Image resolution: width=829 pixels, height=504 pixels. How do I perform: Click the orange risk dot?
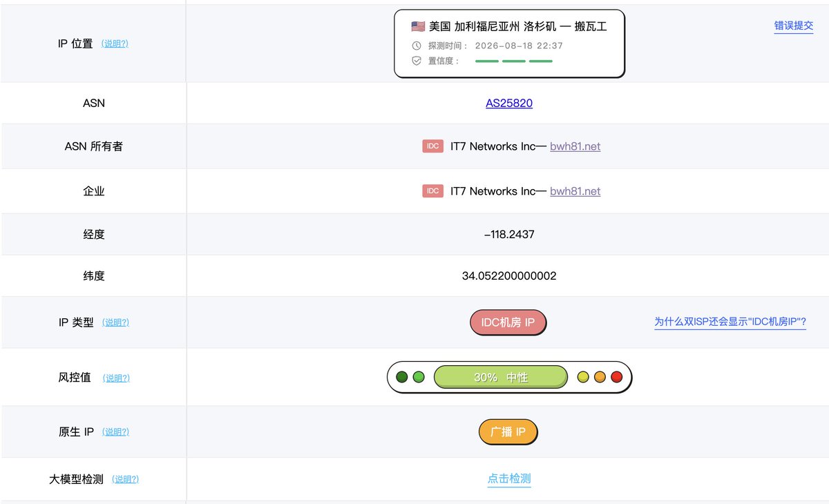[x=600, y=377]
